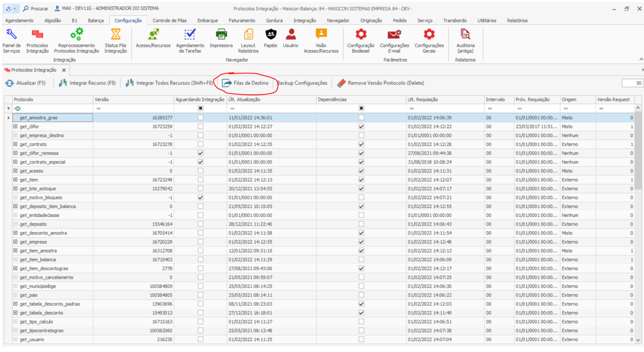Sort by the Origem column header
Screen dimensions: 644x352
pyautogui.click(x=578, y=100)
